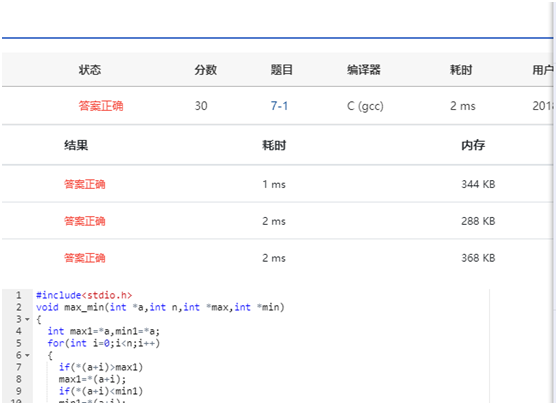
Task: Click code line 8 max1 assignment
Action: pos(92,379)
